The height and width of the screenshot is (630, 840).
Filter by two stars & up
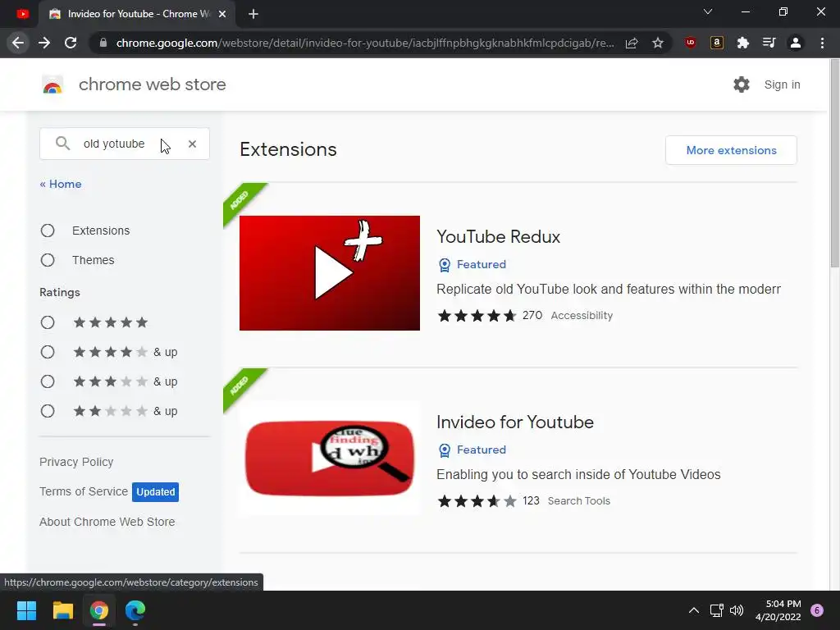pyautogui.click(x=48, y=411)
